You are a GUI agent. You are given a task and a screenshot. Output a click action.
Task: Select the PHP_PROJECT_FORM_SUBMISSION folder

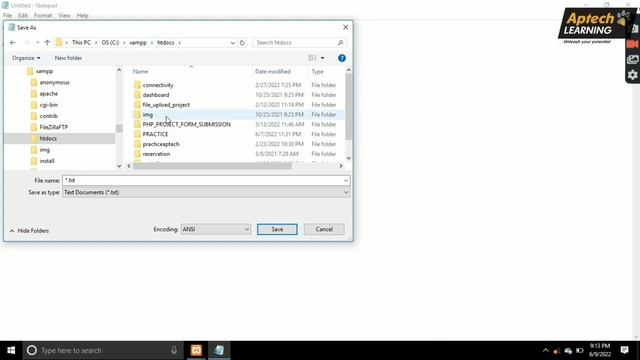coord(187,124)
